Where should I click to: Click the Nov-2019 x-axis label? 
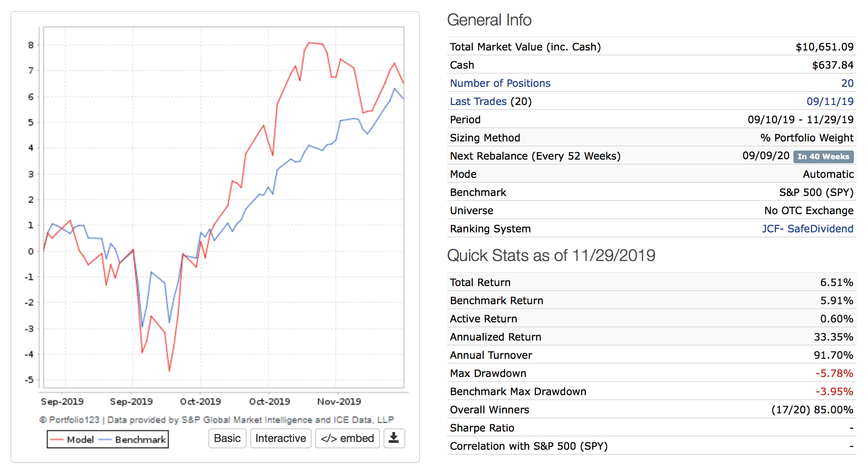pyautogui.click(x=339, y=402)
